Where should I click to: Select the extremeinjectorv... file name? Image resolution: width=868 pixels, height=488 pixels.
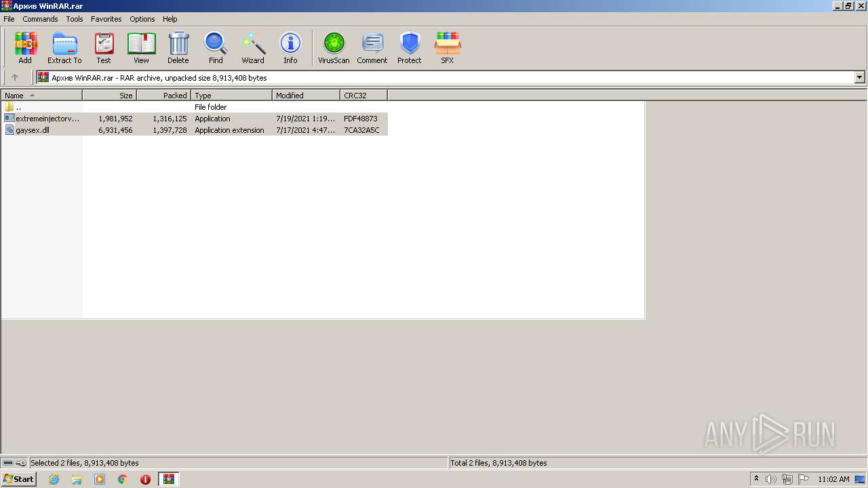47,119
